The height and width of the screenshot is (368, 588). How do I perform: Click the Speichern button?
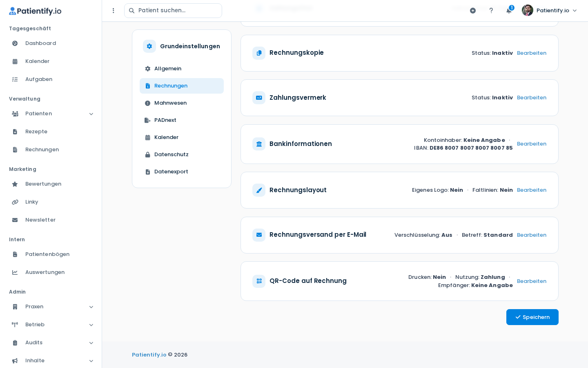point(532,317)
